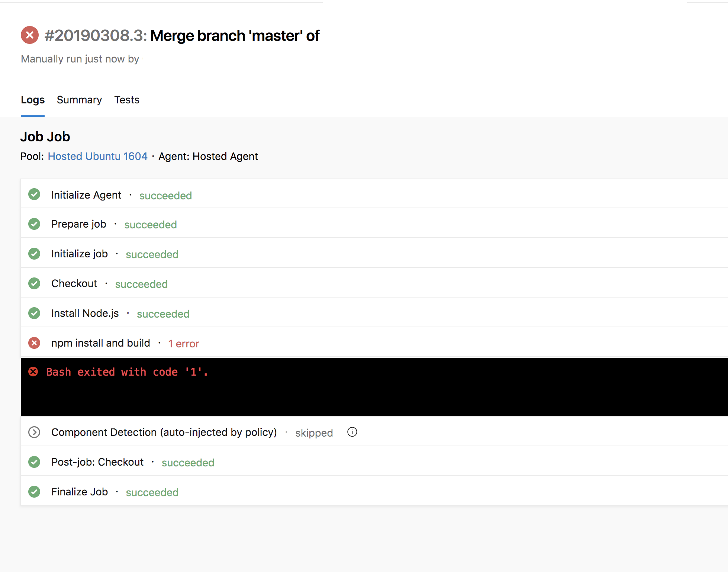Click the build title Merge branch 'master' of
728x572 pixels.
pos(235,36)
